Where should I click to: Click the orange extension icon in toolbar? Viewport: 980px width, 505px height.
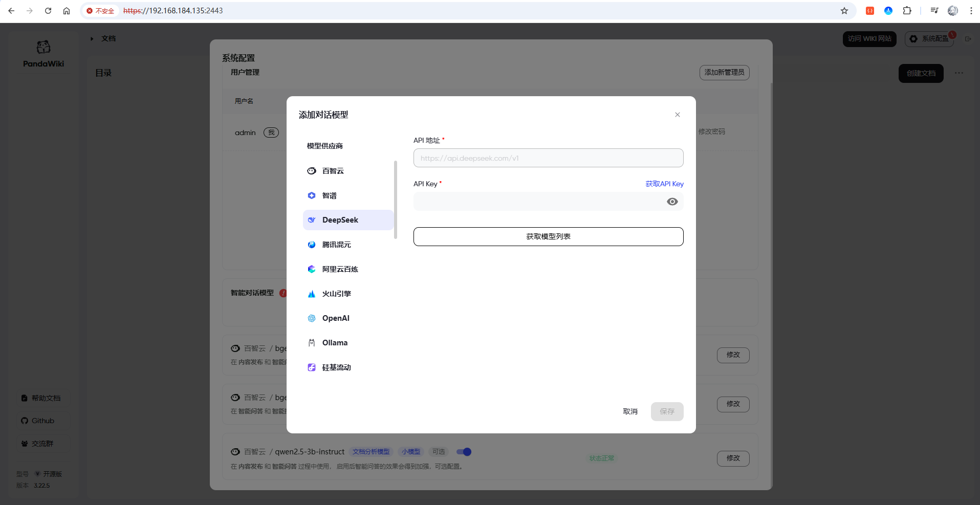[x=870, y=11]
